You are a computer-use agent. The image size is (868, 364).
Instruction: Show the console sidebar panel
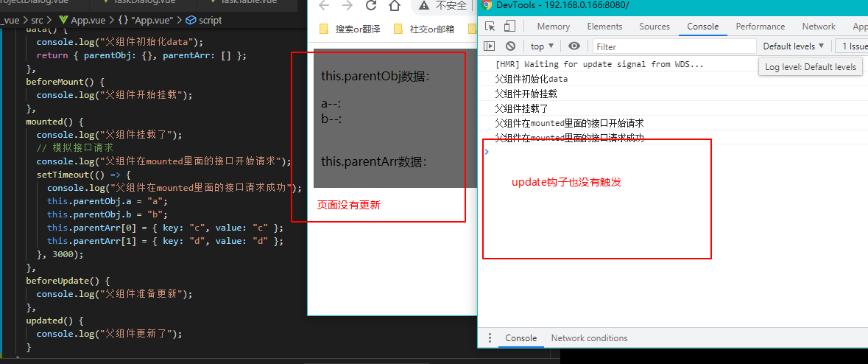490,46
